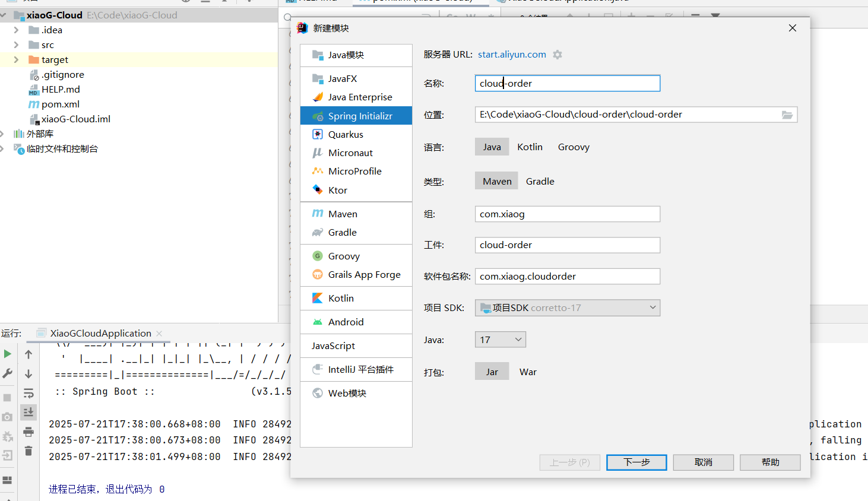This screenshot has height=501, width=868.
Task: Switch to XiaoGCloudApplication run tab
Action: click(x=100, y=334)
